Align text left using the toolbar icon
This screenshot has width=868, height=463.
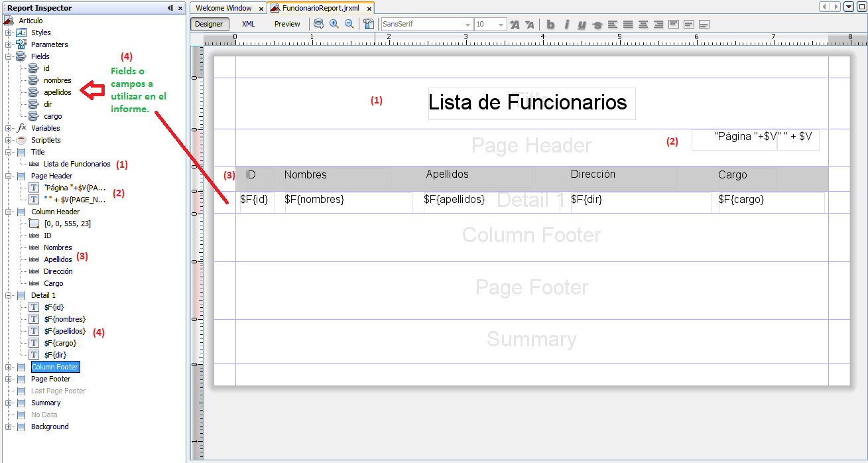(612, 24)
